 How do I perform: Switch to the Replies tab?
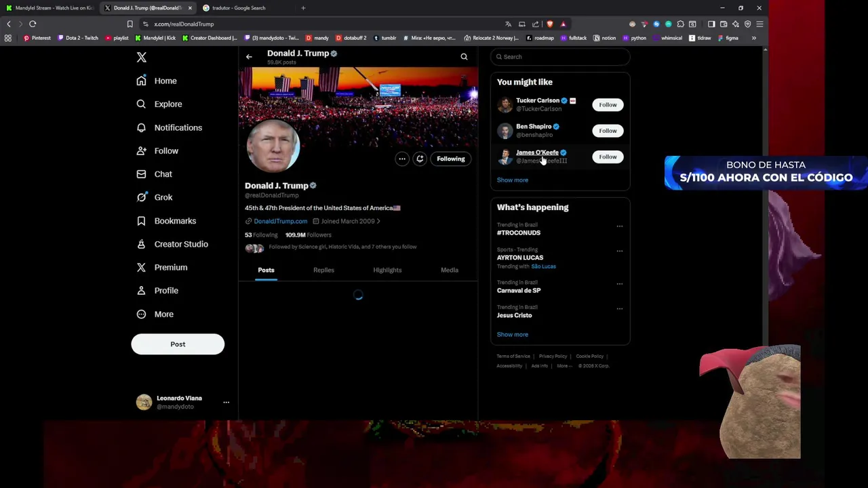point(323,270)
